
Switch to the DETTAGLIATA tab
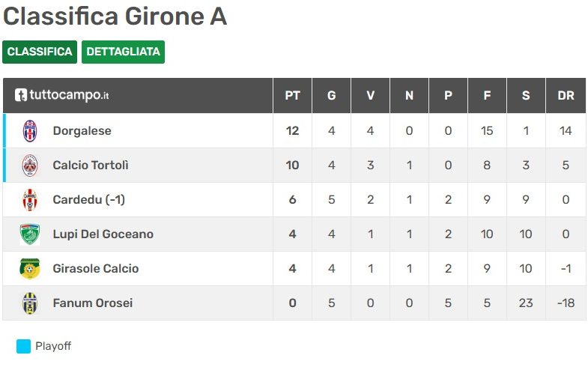pyautogui.click(x=123, y=52)
